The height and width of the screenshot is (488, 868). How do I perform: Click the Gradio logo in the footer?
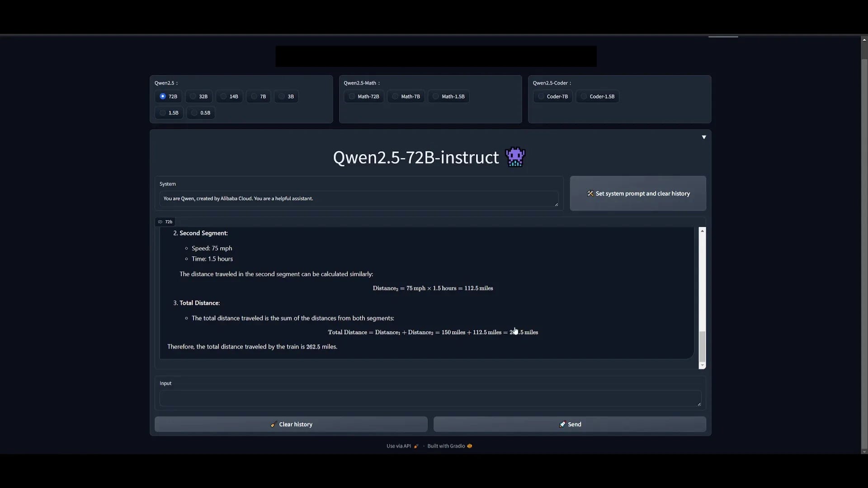[468, 446]
